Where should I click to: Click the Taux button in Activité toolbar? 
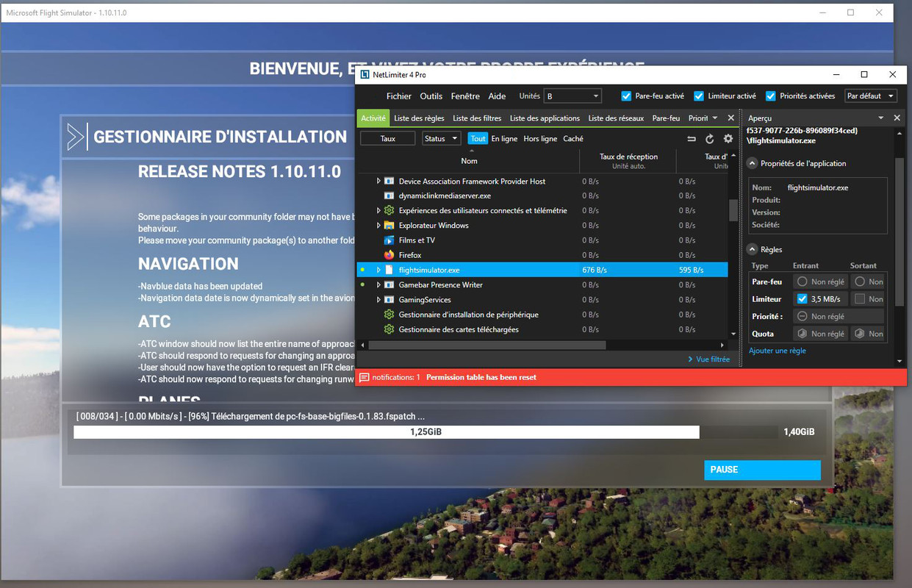coord(388,138)
